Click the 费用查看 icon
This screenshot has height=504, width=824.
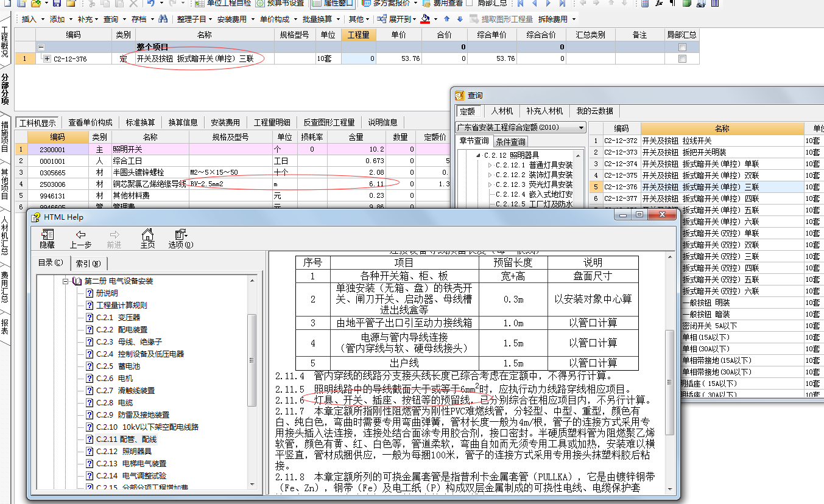(x=427, y=4)
